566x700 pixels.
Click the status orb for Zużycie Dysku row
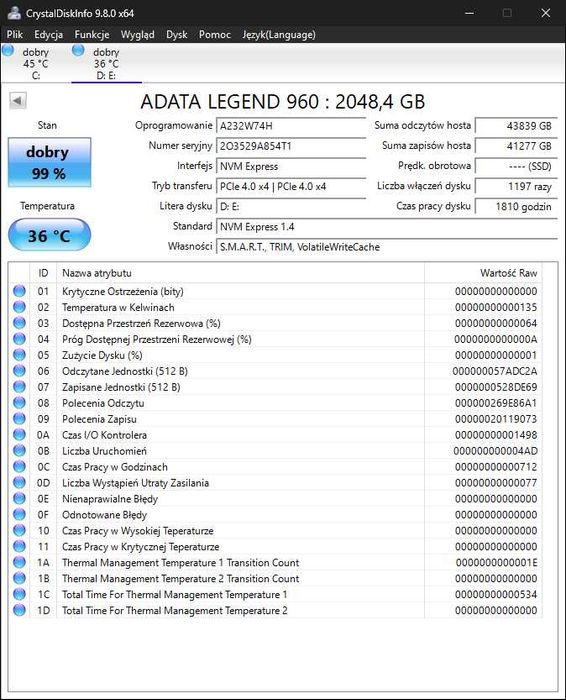(x=19, y=355)
